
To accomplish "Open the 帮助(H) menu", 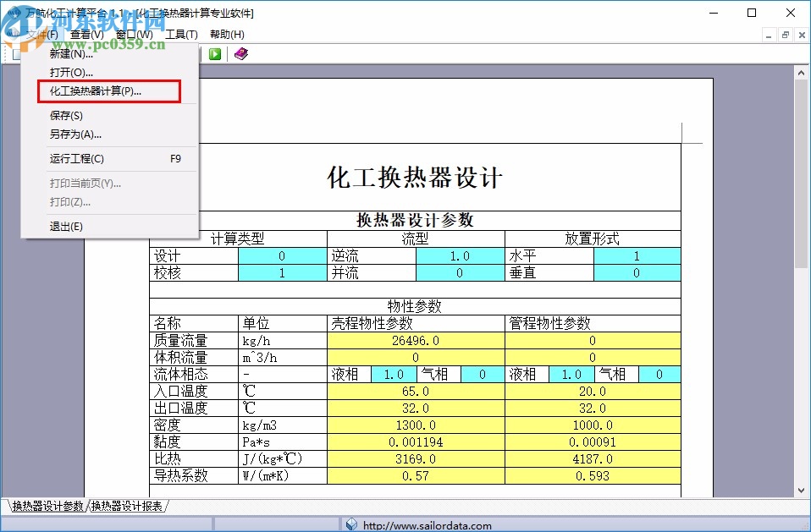I will coord(227,35).
